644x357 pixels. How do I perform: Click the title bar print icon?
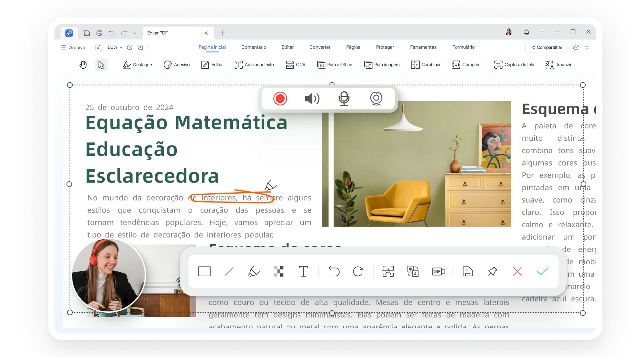(99, 33)
